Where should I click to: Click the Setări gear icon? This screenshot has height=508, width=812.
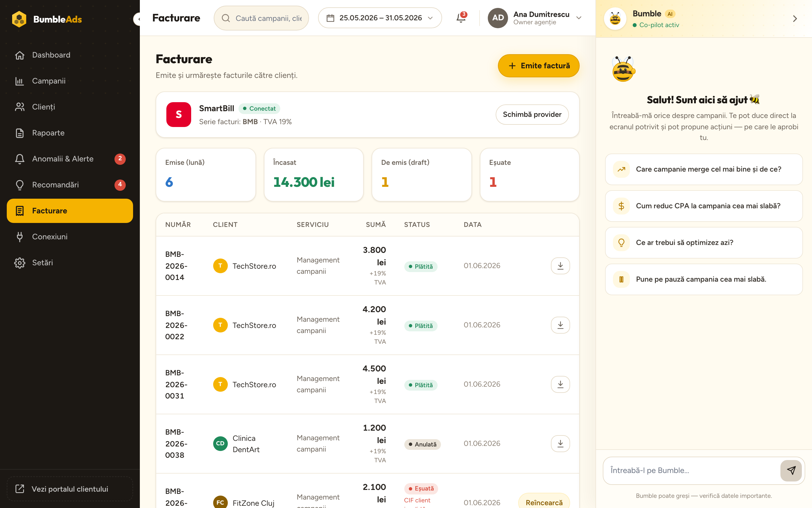[20, 263]
